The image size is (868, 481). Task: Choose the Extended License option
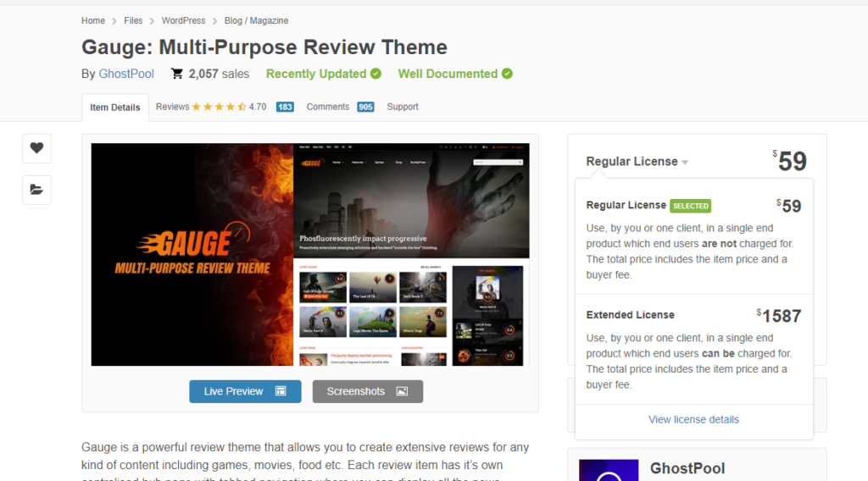click(x=630, y=315)
